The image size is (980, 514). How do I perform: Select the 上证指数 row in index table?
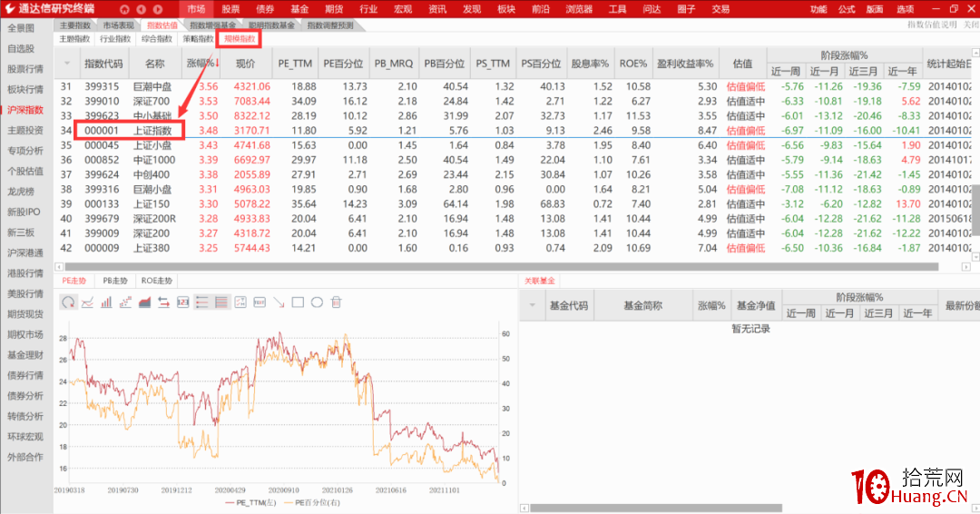pos(514,131)
